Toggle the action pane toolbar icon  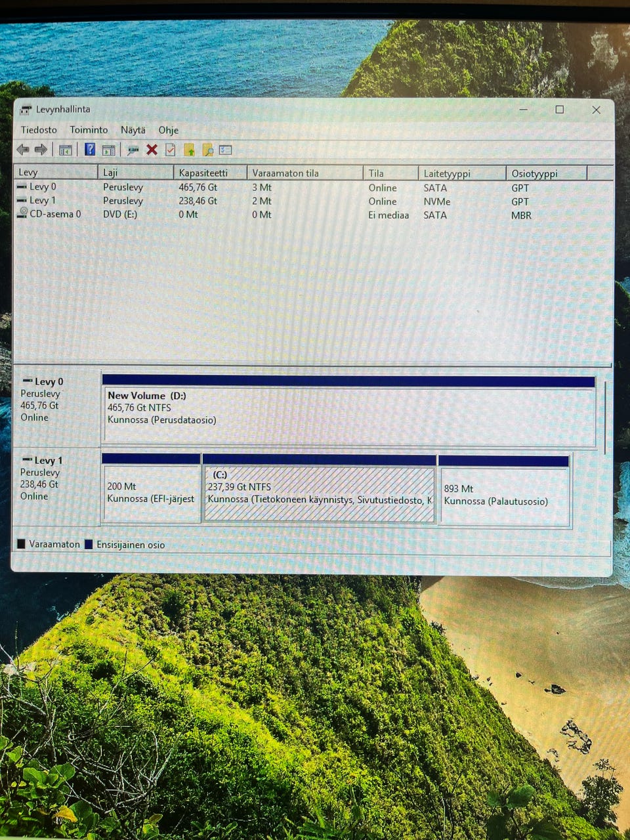[x=109, y=150]
